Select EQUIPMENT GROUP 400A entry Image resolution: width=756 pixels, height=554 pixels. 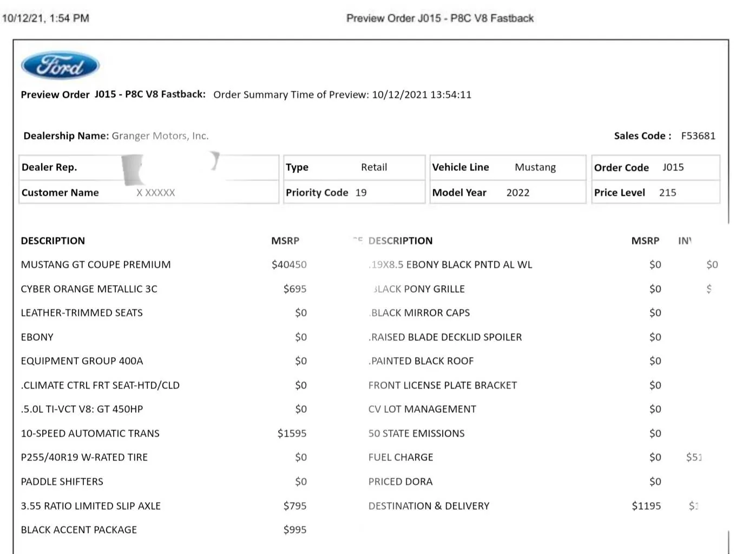pyautogui.click(x=82, y=361)
